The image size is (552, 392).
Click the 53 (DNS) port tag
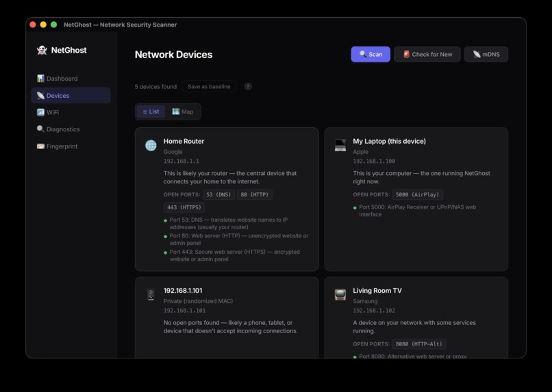pos(218,195)
